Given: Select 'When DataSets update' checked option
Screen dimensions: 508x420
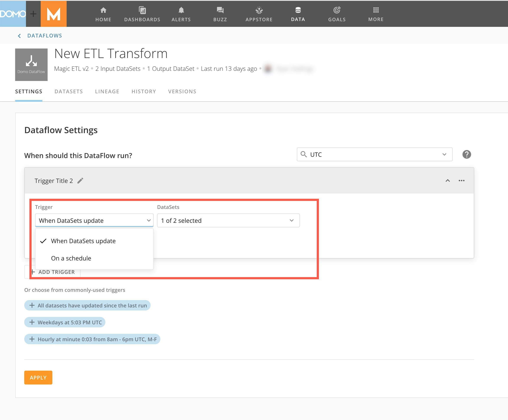Looking at the screenshot, I should [x=83, y=241].
